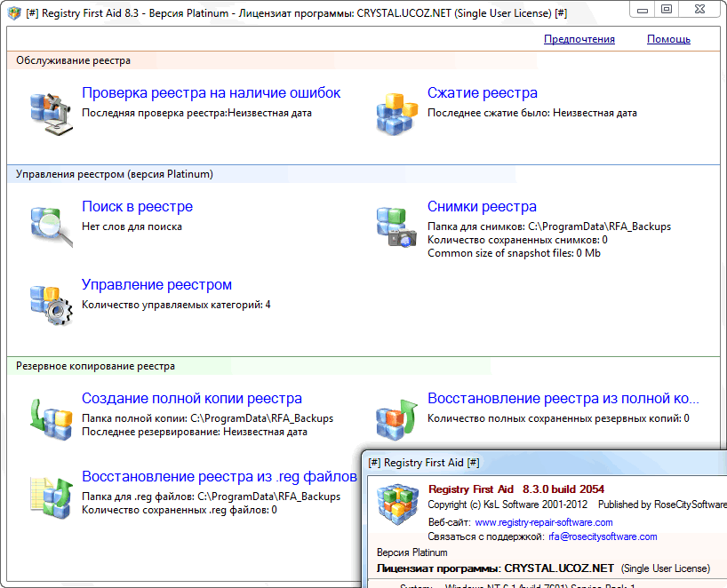Click 'Количество сохраненных снимков: 0' text
This screenshot has height=588, width=727.
click(517, 240)
